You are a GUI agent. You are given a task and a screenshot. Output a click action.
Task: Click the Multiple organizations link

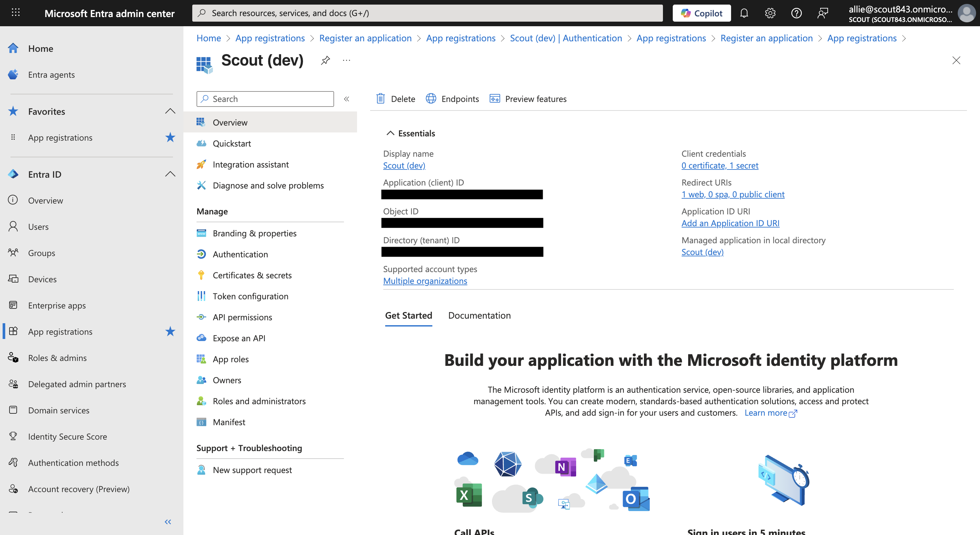pos(425,281)
